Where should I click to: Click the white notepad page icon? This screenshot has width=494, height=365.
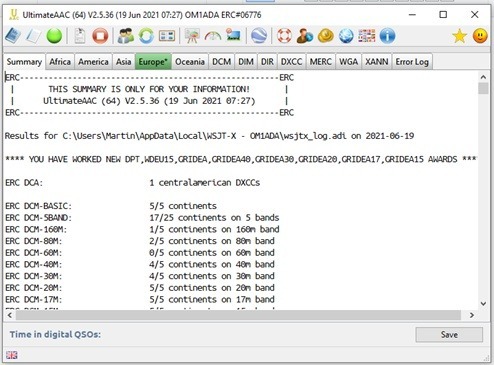(x=33, y=36)
